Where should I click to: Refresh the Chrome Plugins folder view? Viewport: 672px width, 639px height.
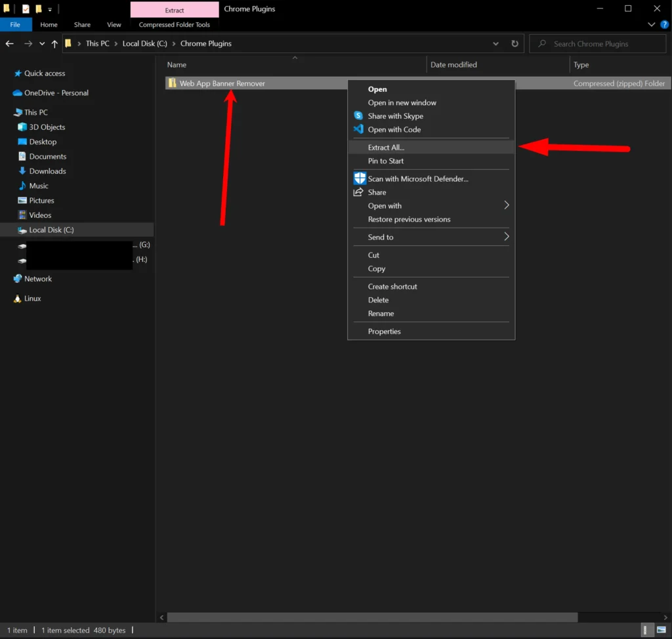tap(514, 44)
